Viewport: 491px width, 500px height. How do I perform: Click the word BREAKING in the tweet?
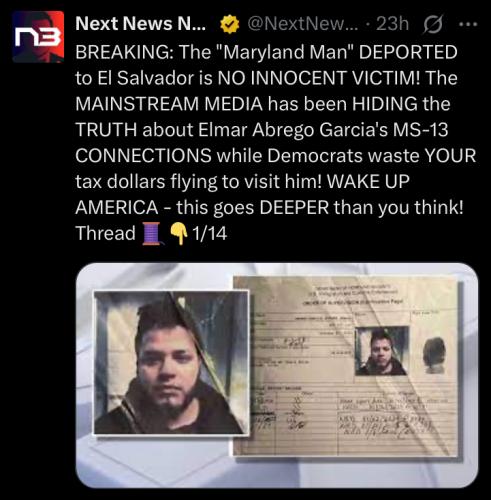click(x=124, y=52)
